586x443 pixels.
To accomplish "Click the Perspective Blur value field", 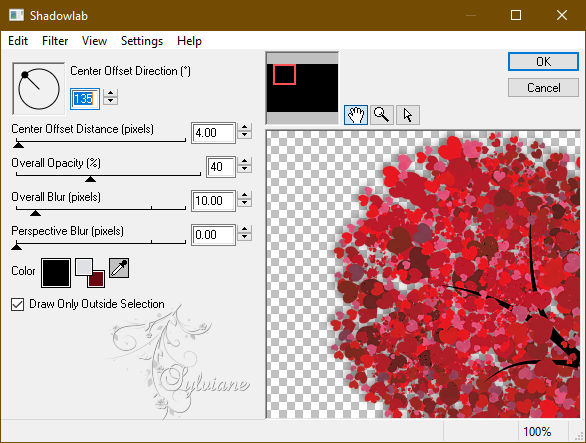I will coord(213,235).
